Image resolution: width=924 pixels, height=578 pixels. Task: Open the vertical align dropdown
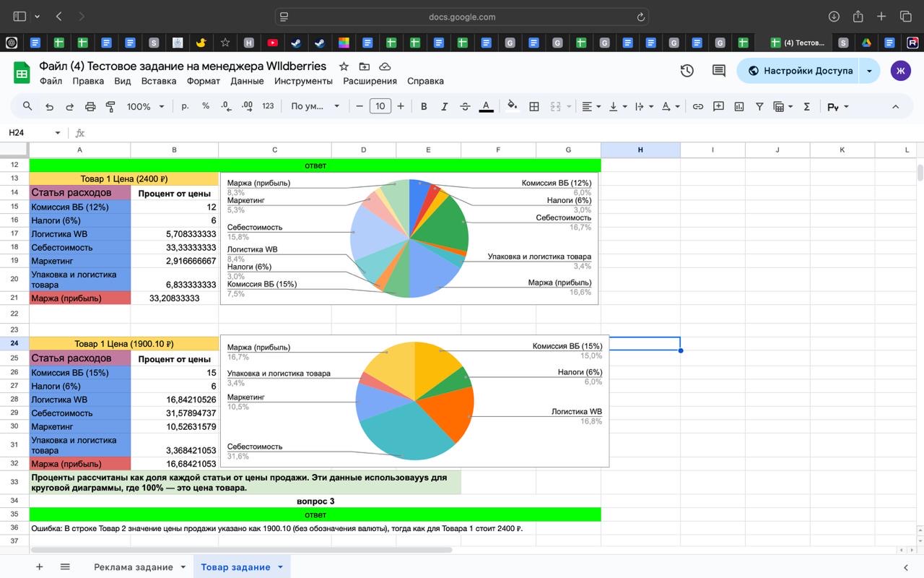[617, 106]
